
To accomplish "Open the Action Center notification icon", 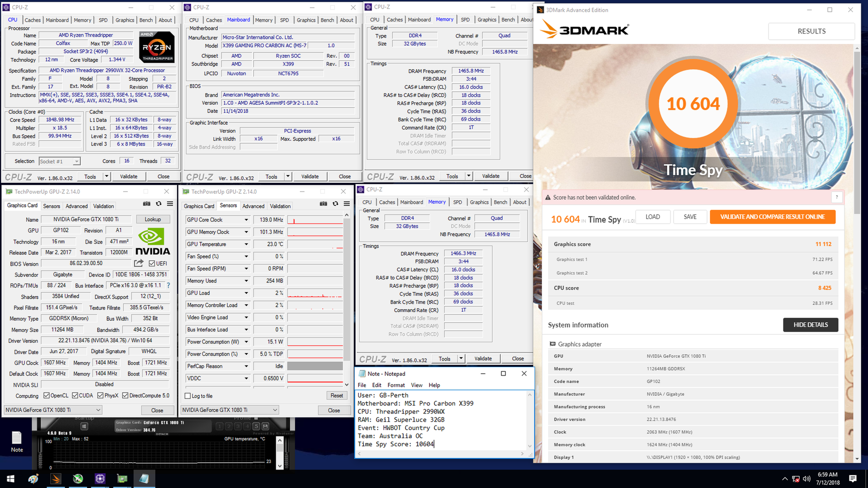I will 853,479.
